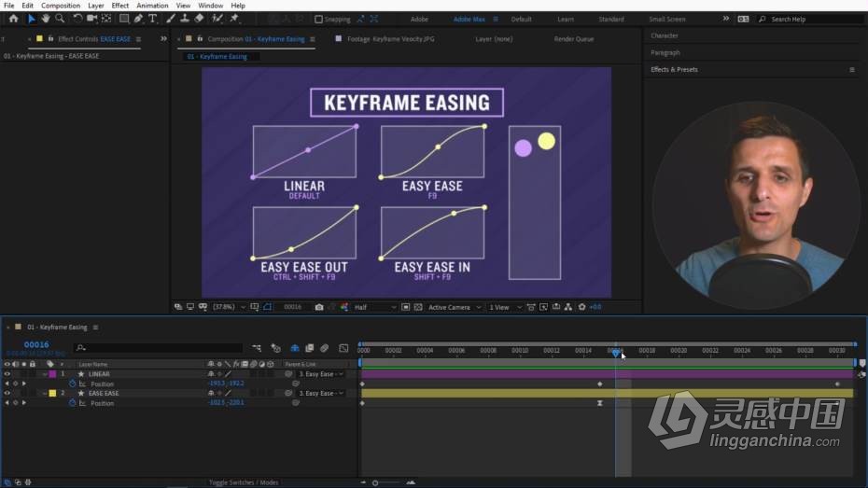Open the Half resolution dropdown
This screenshot has width=868, height=488.
[x=375, y=307]
